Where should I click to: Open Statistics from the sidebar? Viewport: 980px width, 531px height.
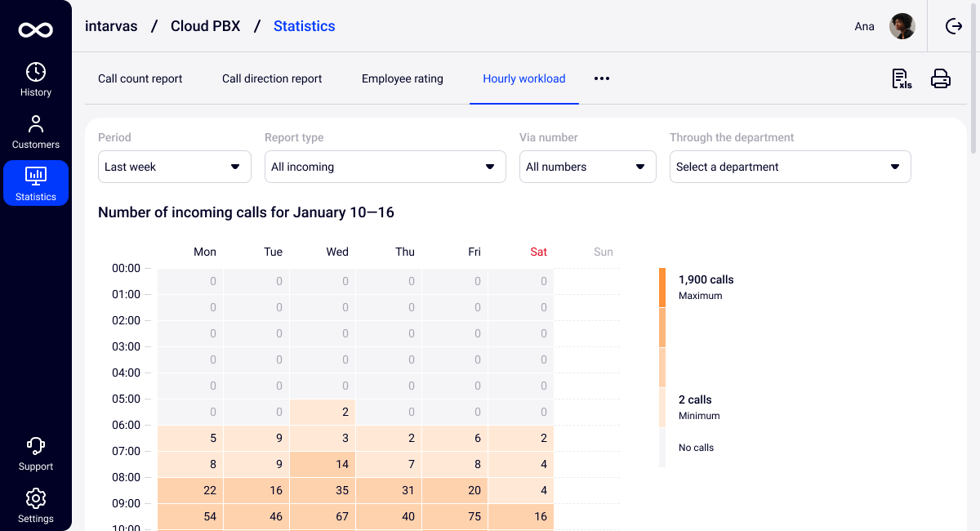(x=36, y=183)
